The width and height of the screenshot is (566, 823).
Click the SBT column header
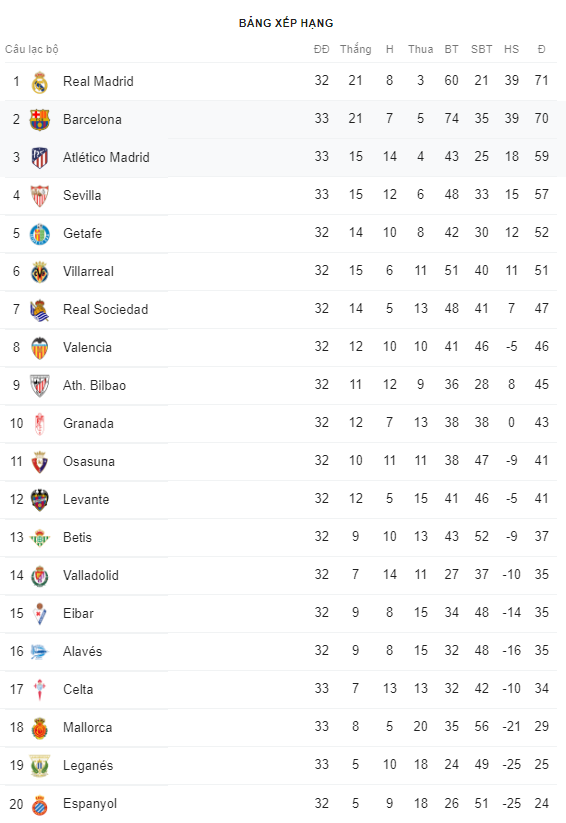481,49
